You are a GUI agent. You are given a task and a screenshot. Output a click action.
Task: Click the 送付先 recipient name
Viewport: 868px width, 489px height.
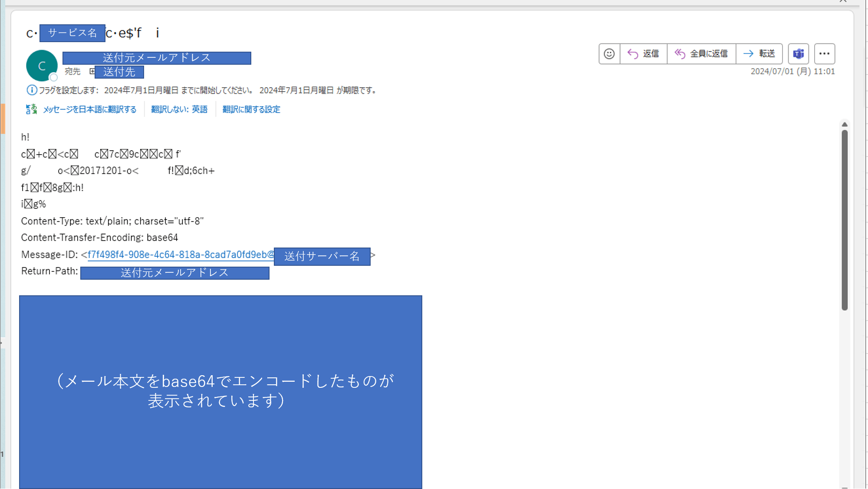point(119,72)
